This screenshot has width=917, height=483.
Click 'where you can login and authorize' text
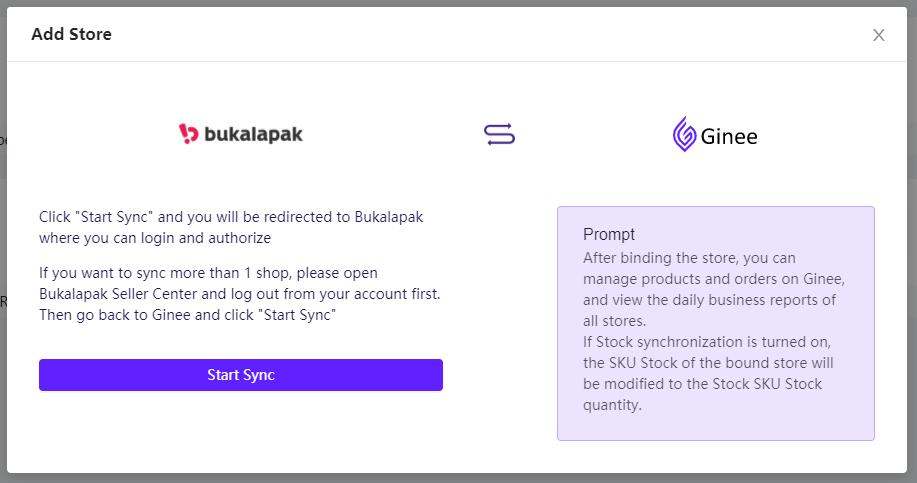coord(155,238)
